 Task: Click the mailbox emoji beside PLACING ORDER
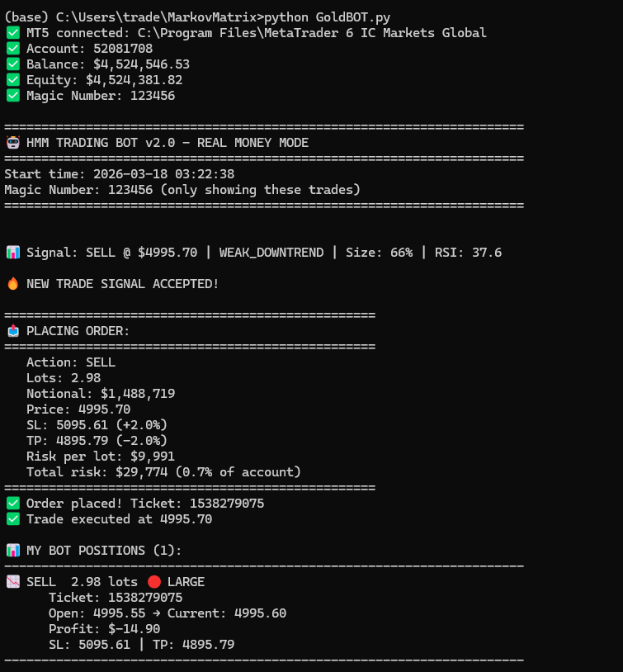pyautogui.click(x=13, y=331)
